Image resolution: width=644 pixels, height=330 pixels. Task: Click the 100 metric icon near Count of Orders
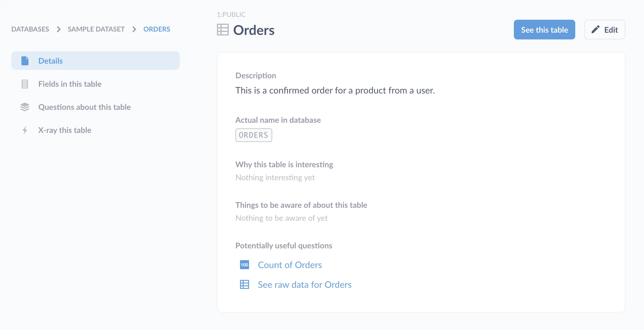click(244, 265)
